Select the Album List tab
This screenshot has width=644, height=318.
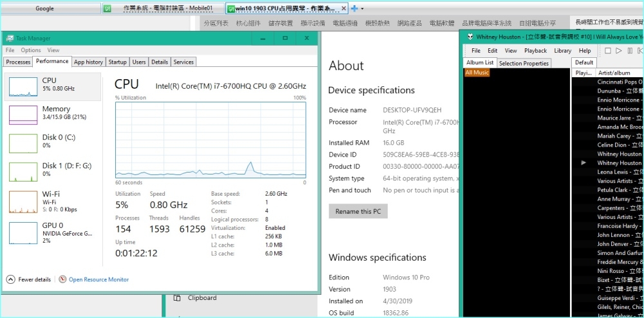click(480, 63)
